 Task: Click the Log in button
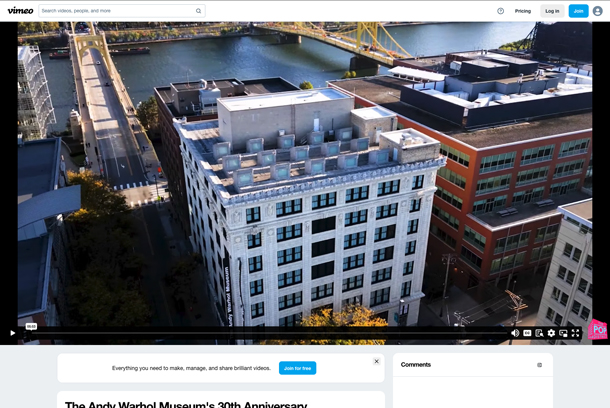pos(552,11)
